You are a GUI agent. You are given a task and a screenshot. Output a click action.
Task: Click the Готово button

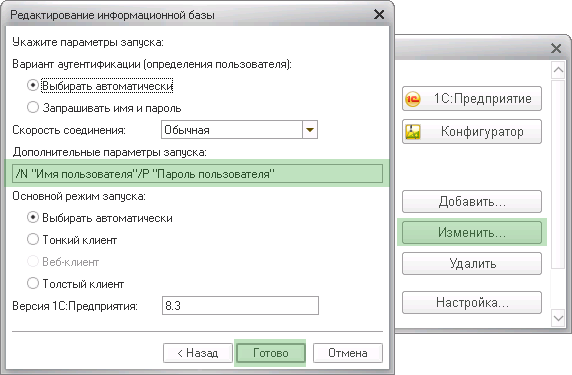click(x=270, y=353)
